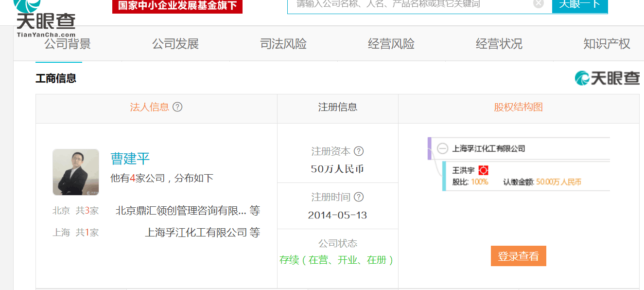The height and width of the screenshot is (290, 644).
Task: Open legal representative 曹建平's profile link
Action: [x=130, y=159]
